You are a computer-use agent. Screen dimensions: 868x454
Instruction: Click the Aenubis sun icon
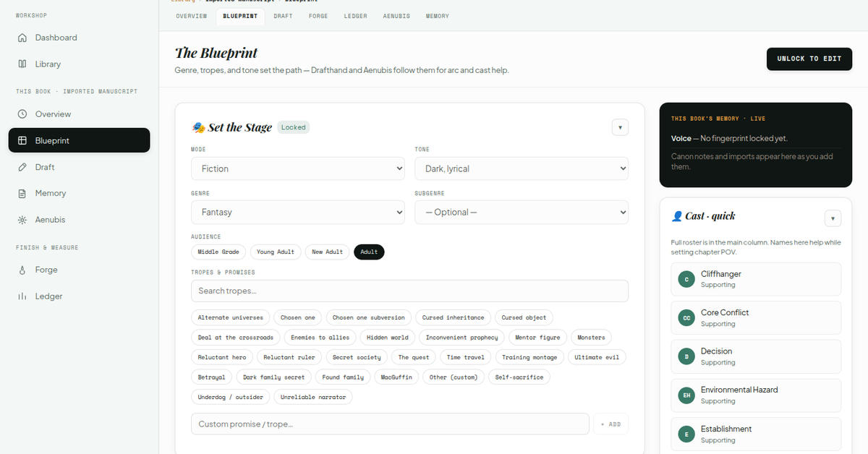22,220
